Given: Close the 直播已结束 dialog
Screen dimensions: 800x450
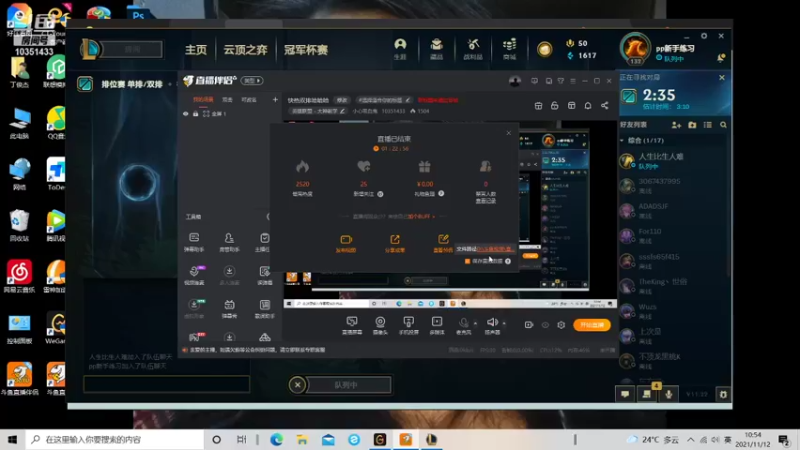Looking at the screenshot, I should coord(509,133).
